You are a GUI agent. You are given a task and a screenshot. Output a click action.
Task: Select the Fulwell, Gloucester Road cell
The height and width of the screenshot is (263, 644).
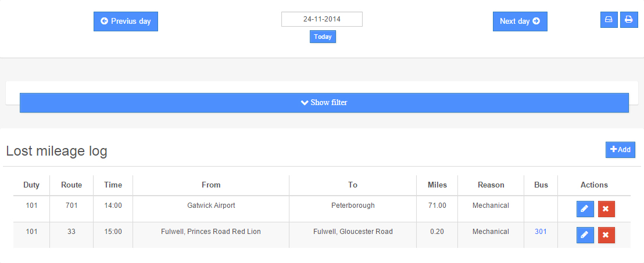[353, 232]
